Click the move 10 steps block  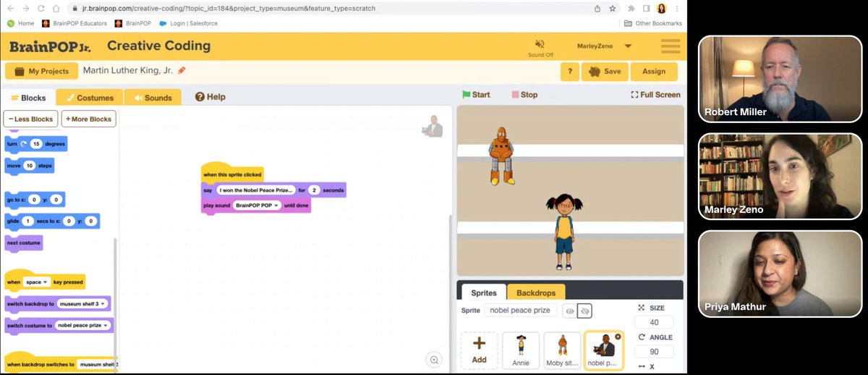tap(29, 166)
